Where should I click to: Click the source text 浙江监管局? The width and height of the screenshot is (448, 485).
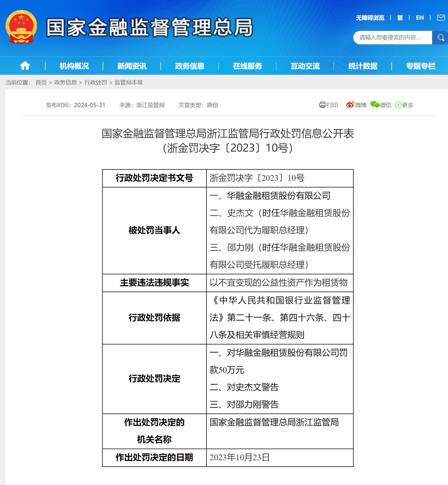(150, 105)
